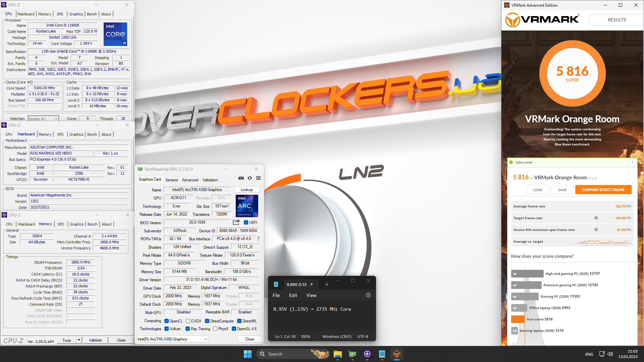Open the VRMark taskbar icon
The width and height of the screenshot is (644, 362).
point(396,354)
